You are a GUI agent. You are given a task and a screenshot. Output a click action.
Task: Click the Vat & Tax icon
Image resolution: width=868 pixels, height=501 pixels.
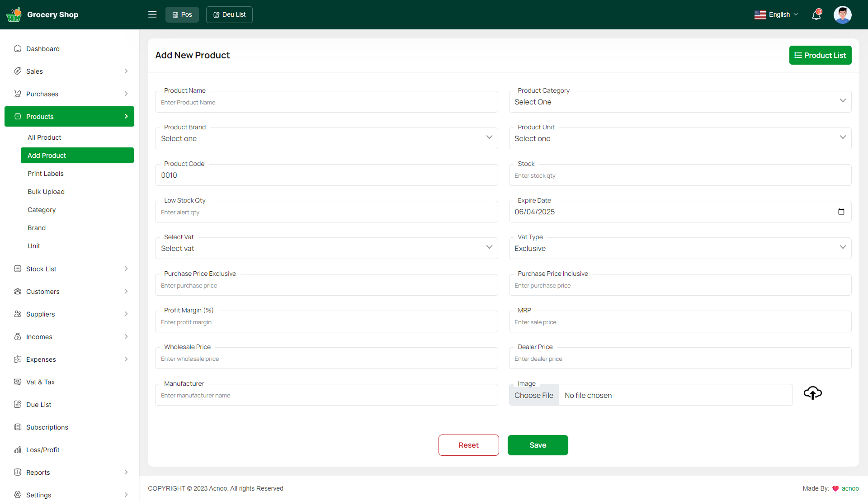[18, 382]
